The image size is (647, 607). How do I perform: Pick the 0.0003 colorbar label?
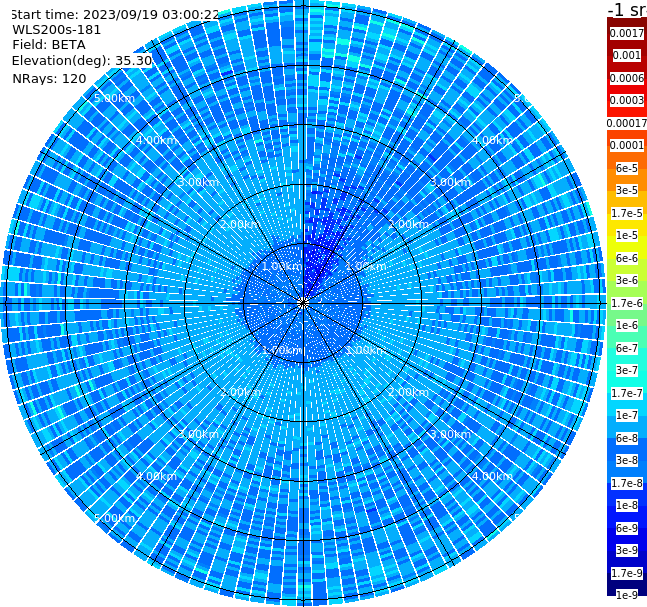[627, 100]
